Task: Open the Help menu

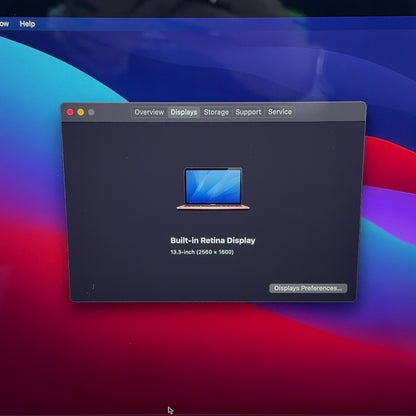Action: (x=27, y=24)
